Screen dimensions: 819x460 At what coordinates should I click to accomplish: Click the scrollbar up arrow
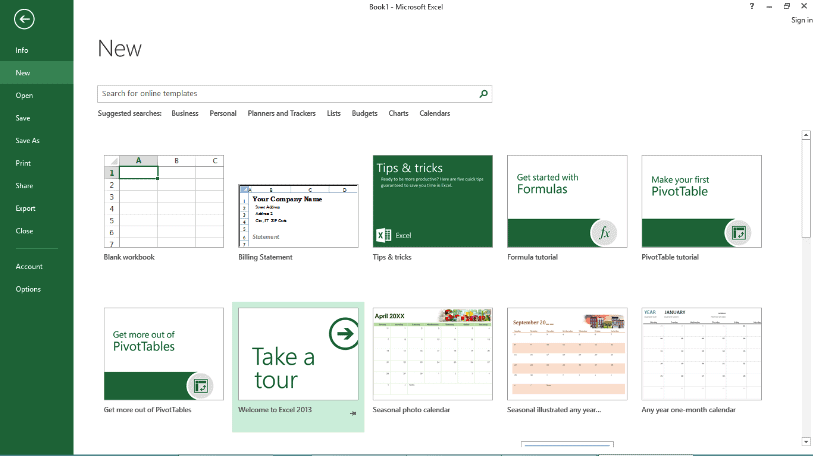(806, 135)
